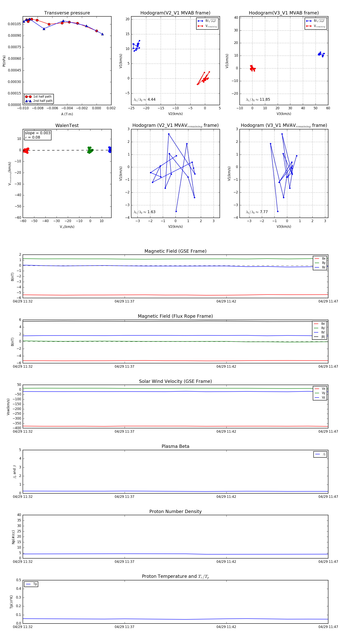This screenshot has height=644, width=351.
Task: Click the "Proton Temperature and Te/Tp" title
Action: click(x=175, y=576)
